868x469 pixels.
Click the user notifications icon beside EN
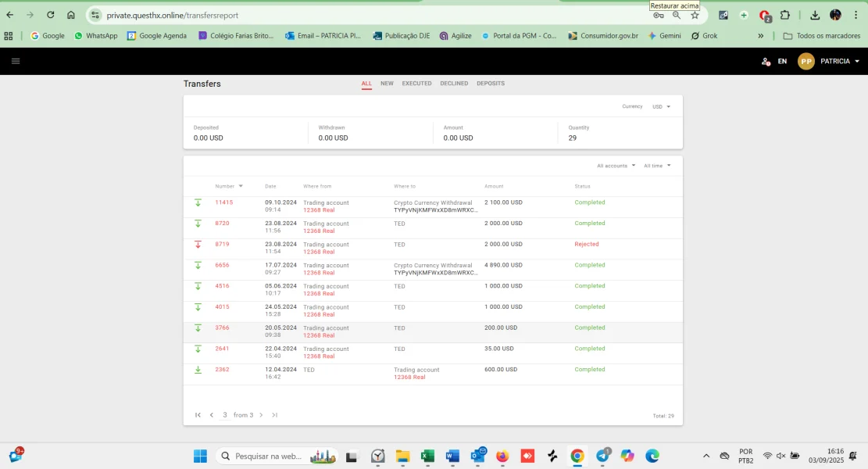coord(766,61)
